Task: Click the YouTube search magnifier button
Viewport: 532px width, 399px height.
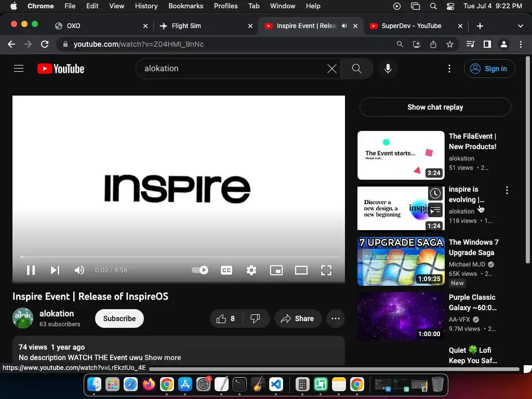Action: tap(356, 69)
